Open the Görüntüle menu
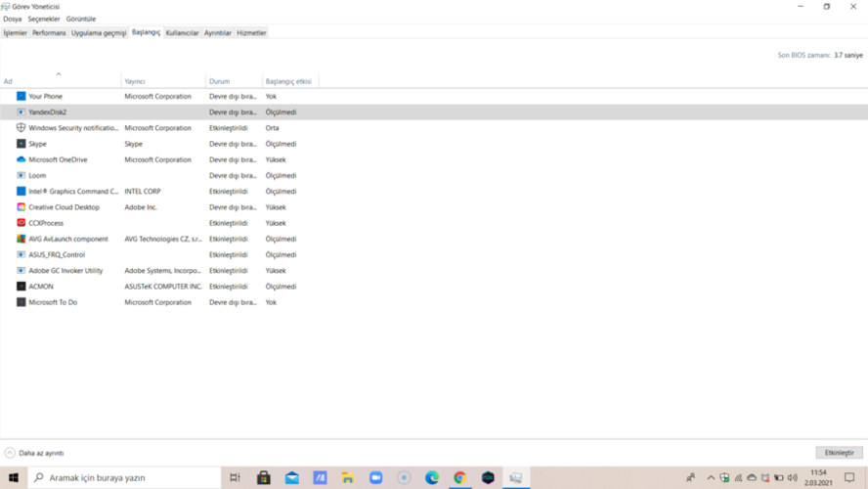 [81, 19]
